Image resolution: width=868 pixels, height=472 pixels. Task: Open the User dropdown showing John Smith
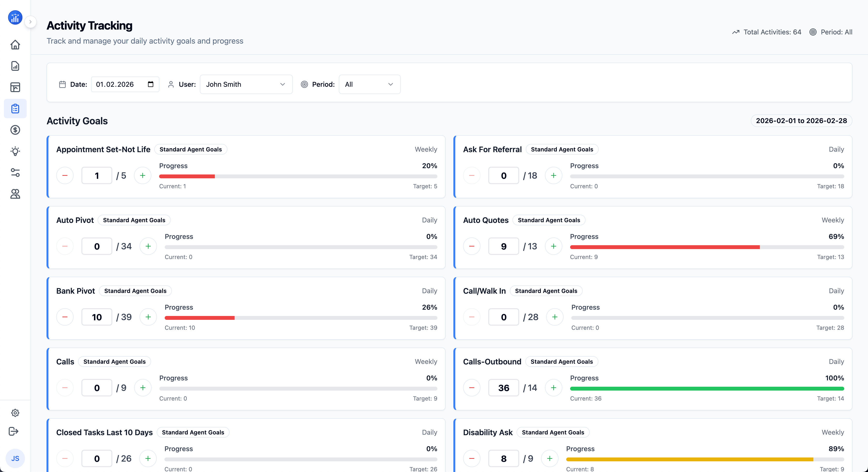pyautogui.click(x=246, y=84)
